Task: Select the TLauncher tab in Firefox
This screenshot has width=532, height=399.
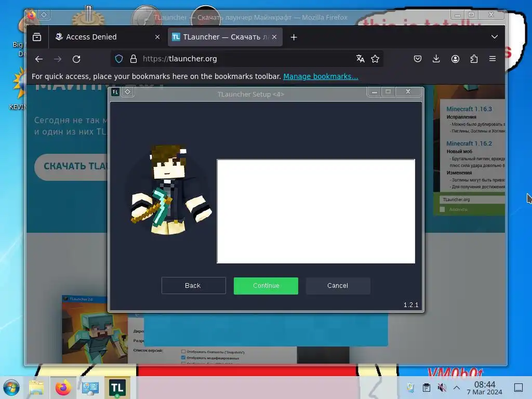Action: click(x=225, y=37)
